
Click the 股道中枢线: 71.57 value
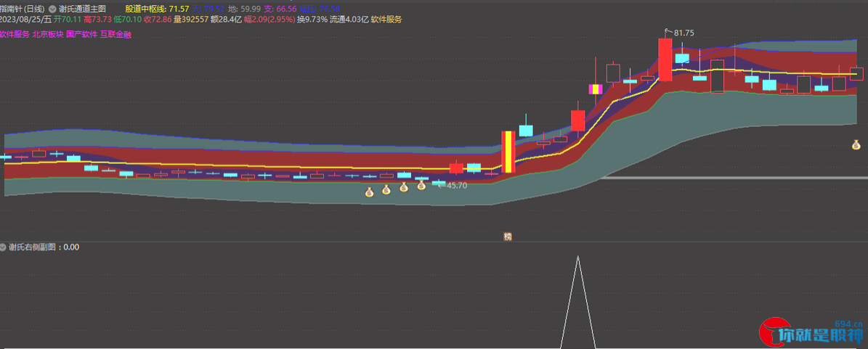tap(157, 9)
